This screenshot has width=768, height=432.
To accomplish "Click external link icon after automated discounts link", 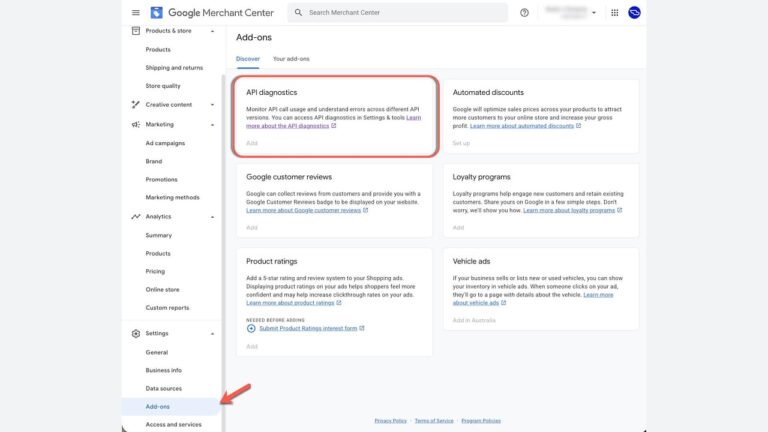I will 578,126.
